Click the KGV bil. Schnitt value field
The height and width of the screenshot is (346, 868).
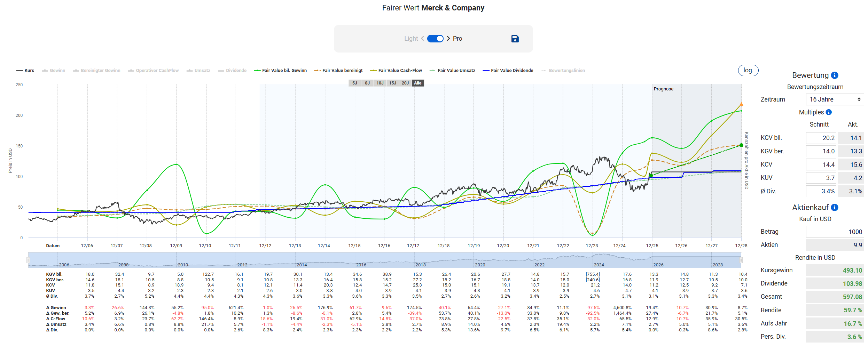click(821, 138)
